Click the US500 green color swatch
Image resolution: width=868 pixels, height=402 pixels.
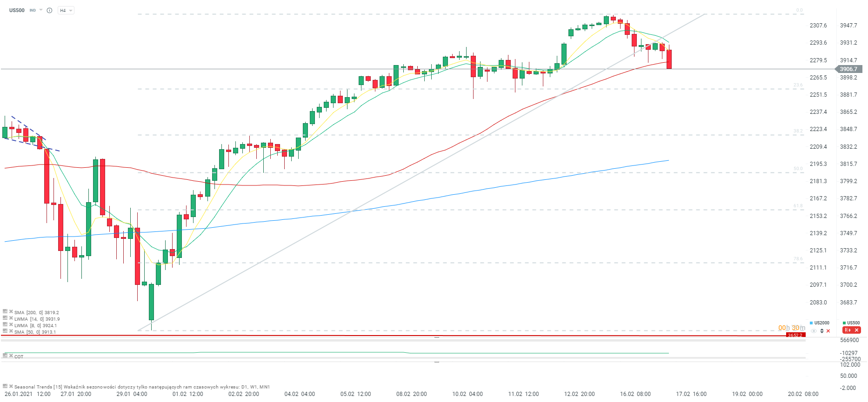point(844,323)
